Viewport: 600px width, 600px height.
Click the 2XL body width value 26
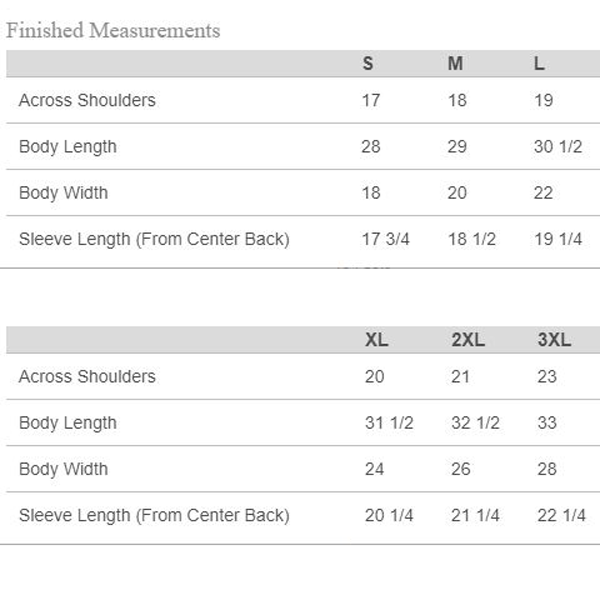(461, 469)
